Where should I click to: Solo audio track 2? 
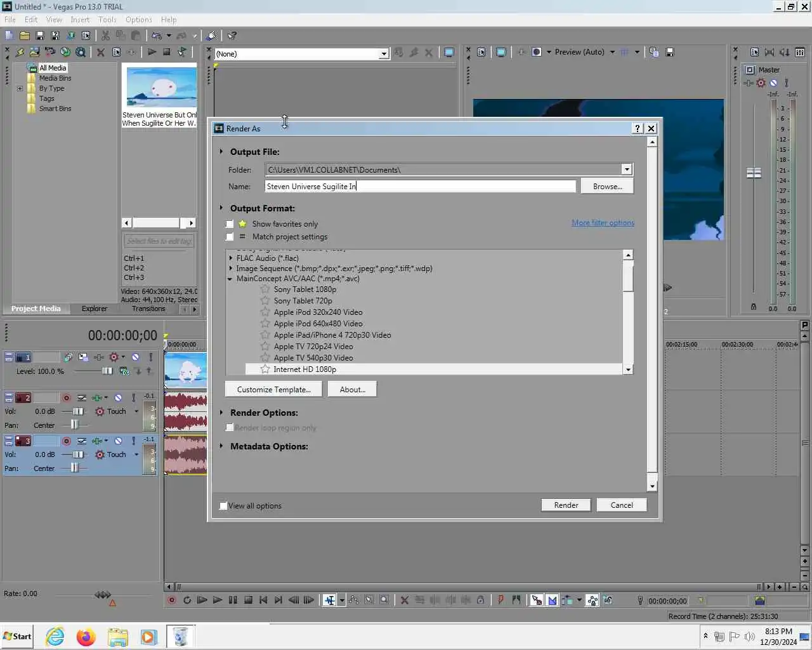(x=133, y=398)
